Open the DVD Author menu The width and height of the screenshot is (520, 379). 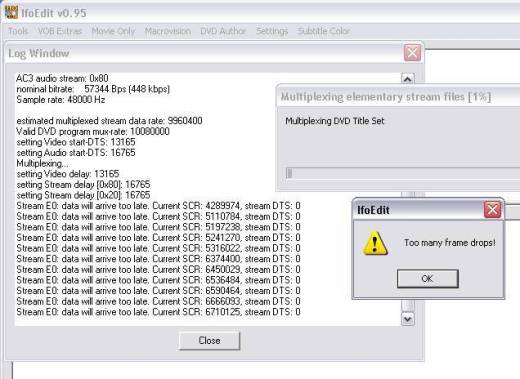(x=223, y=31)
